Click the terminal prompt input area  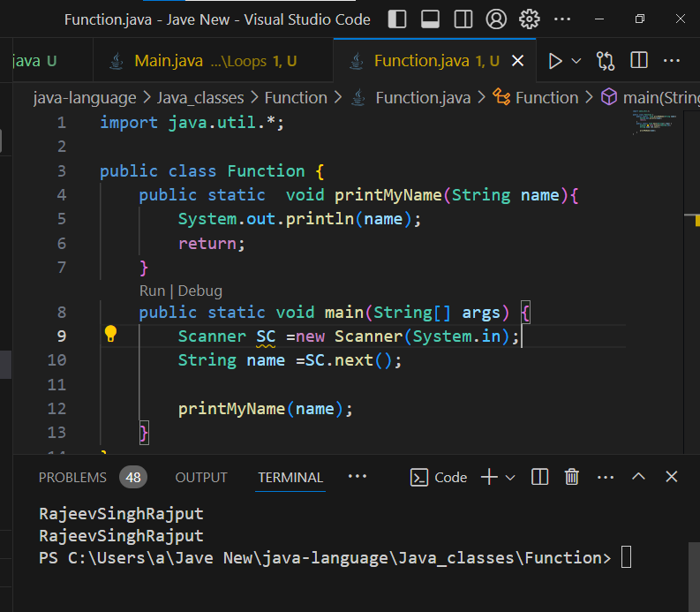627,557
